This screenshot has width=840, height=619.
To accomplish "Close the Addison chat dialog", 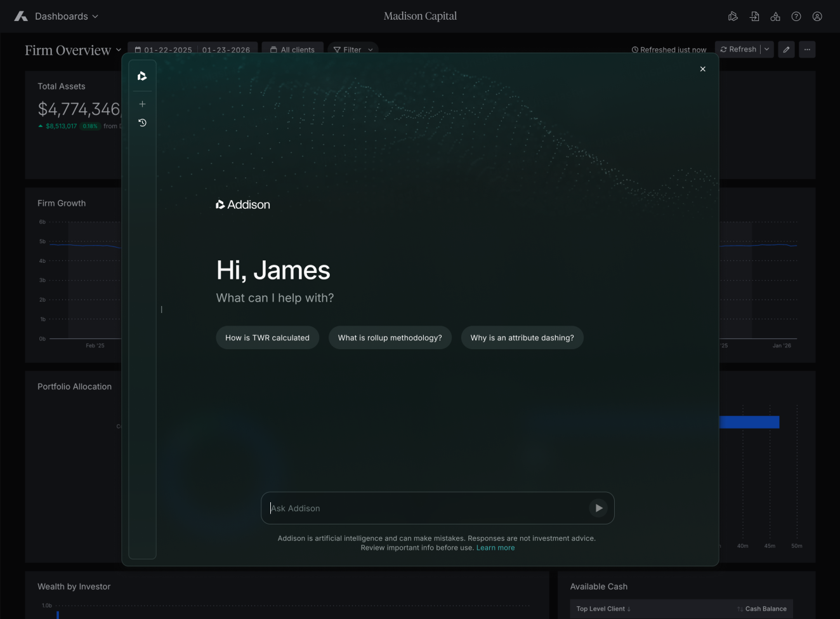I will pyautogui.click(x=702, y=69).
